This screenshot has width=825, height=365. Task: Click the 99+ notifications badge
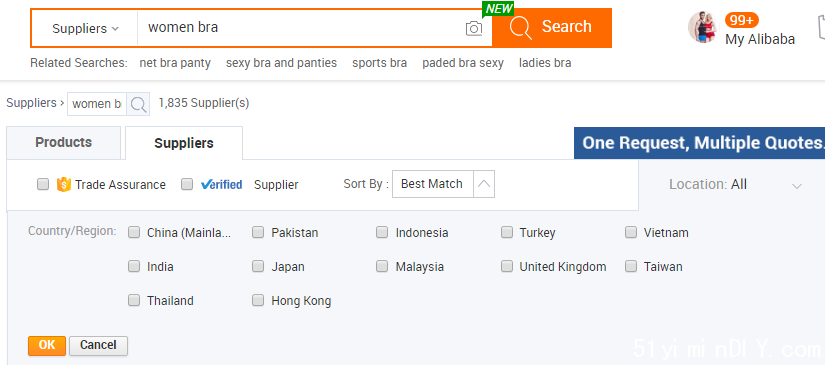pyautogui.click(x=741, y=21)
